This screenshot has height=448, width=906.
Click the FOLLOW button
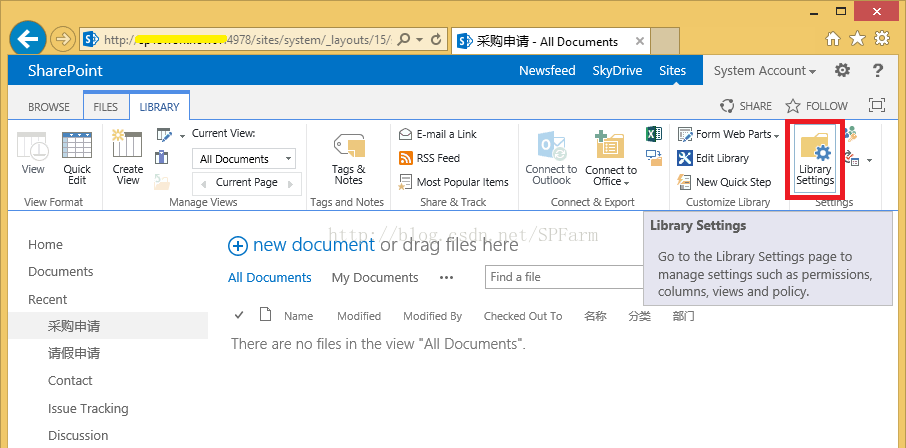pyautogui.click(x=816, y=106)
